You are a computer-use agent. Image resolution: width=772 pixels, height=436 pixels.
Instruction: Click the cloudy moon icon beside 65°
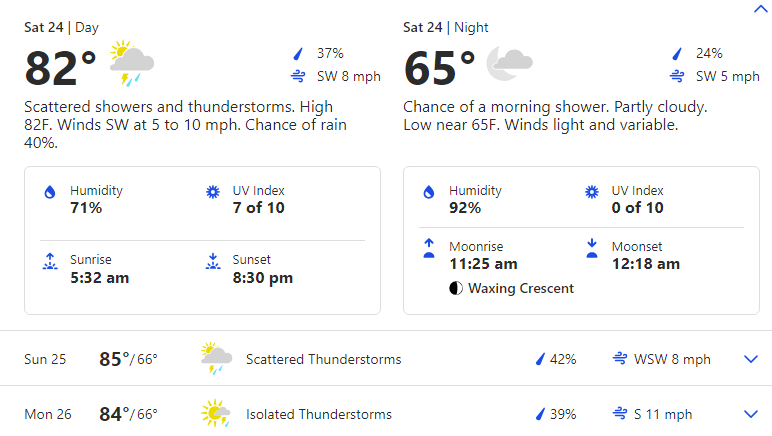510,63
